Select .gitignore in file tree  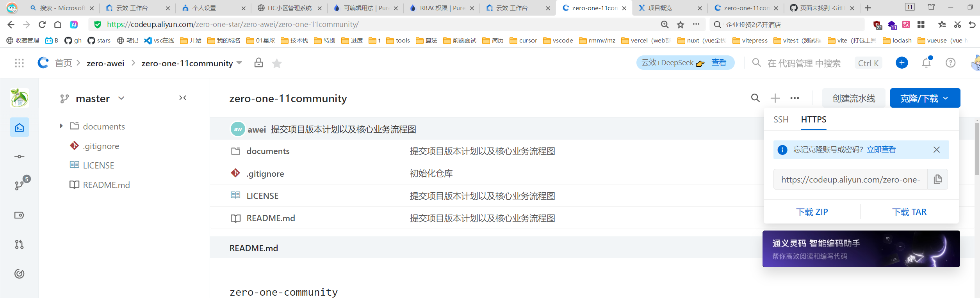click(101, 146)
